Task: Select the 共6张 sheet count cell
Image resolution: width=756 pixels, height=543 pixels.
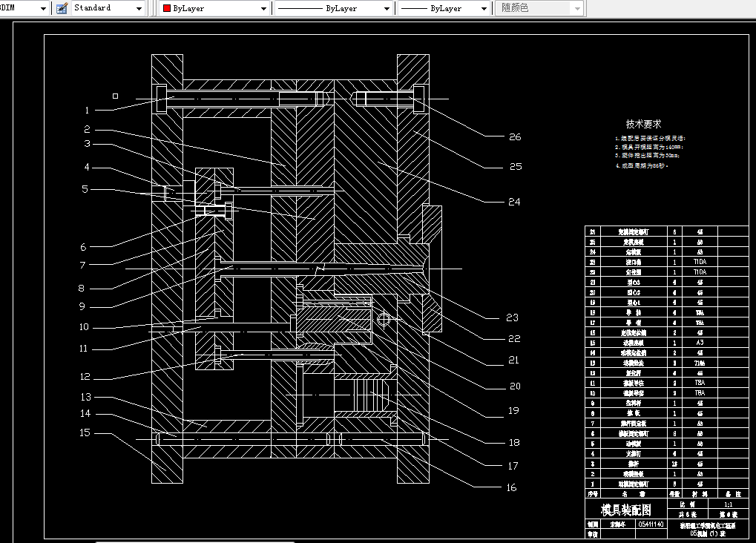Action: point(688,514)
